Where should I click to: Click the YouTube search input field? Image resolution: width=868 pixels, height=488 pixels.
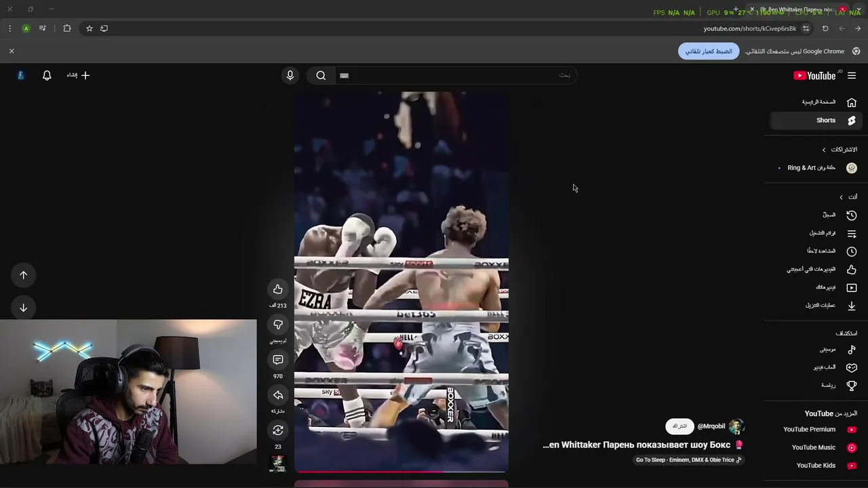456,76
